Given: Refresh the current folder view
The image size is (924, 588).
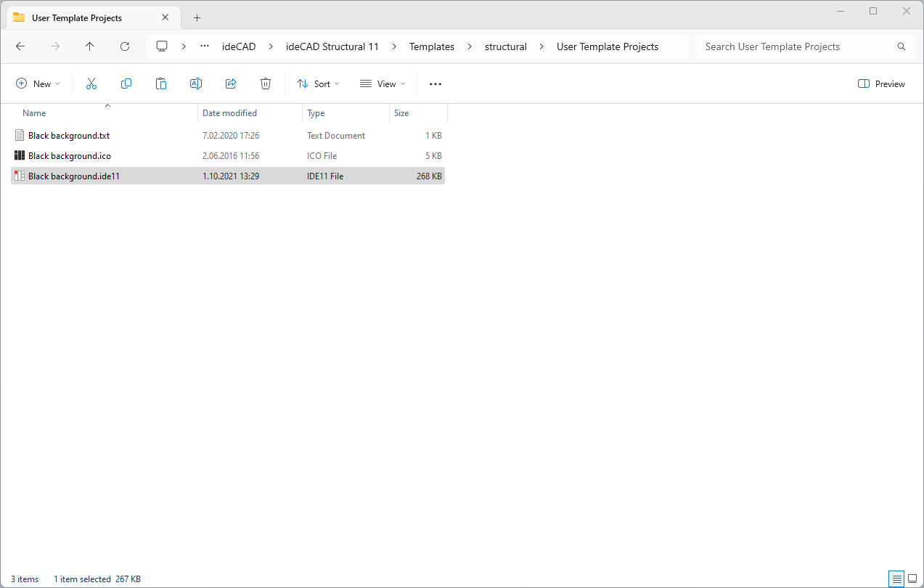Looking at the screenshot, I should 125,46.
